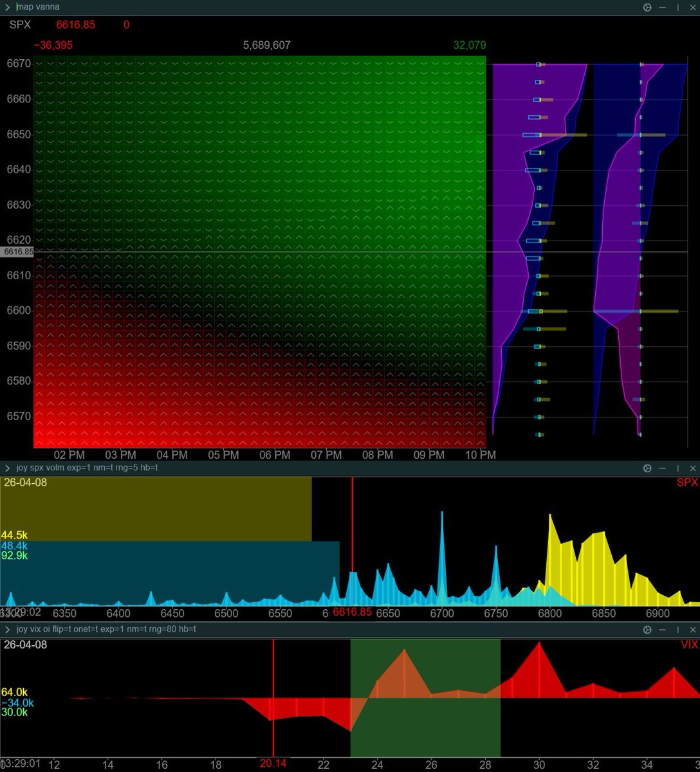Image resolution: width=700 pixels, height=772 pixels.
Task: Click the white SPX ticker label at top
Action: tap(20, 25)
